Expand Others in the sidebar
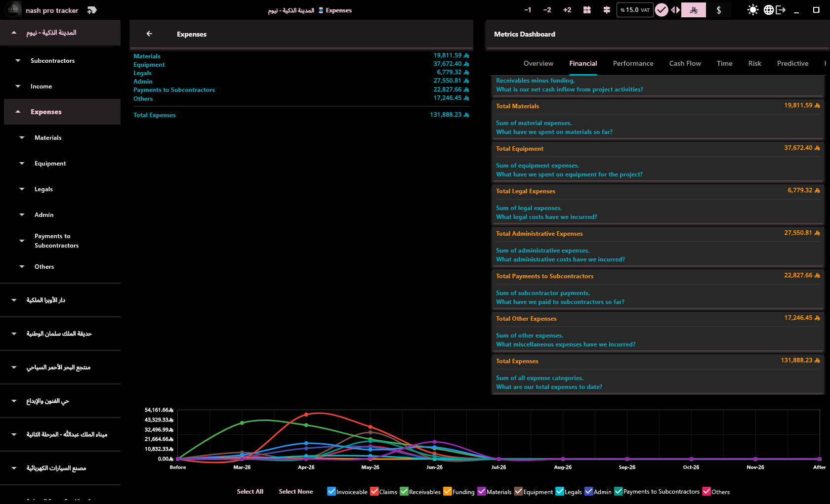 (22, 267)
